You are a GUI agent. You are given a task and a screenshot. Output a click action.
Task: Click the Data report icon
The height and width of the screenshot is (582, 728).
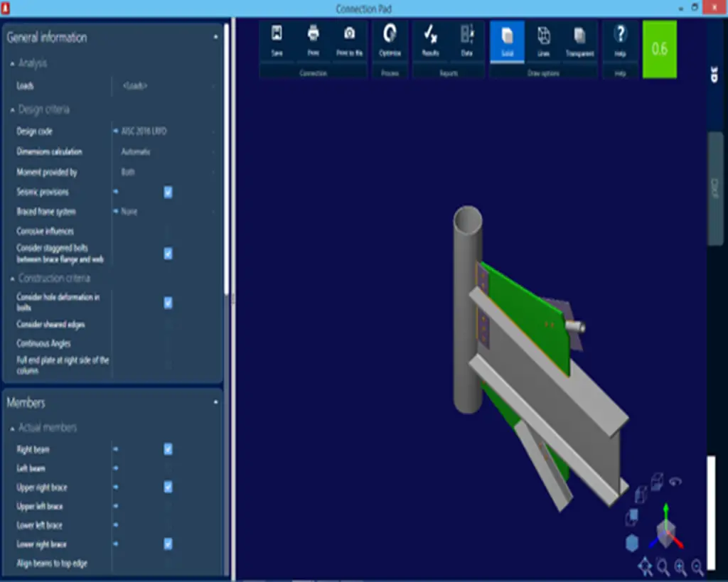click(467, 41)
